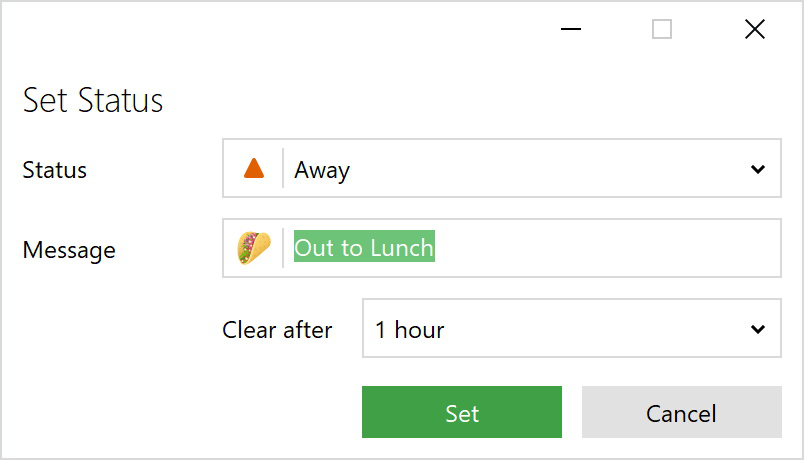The image size is (804, 460).
Task: Click the highlighted Out to Lunch text
Action: pos(364,248)
